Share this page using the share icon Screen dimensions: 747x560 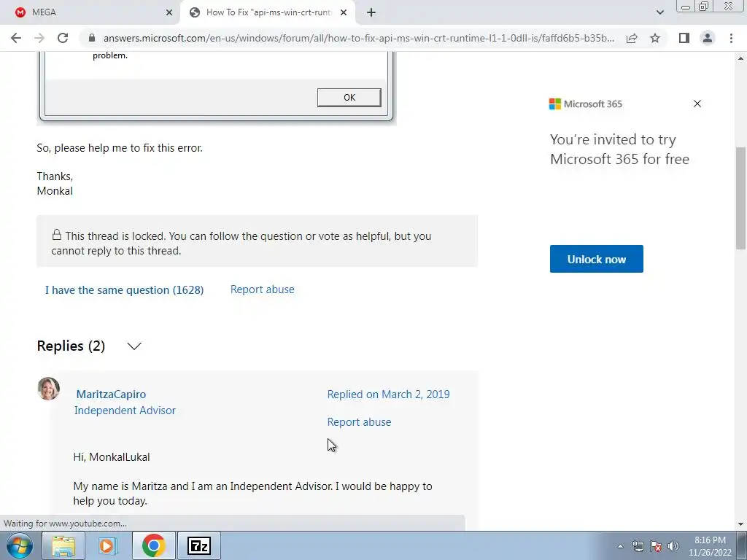632,38
